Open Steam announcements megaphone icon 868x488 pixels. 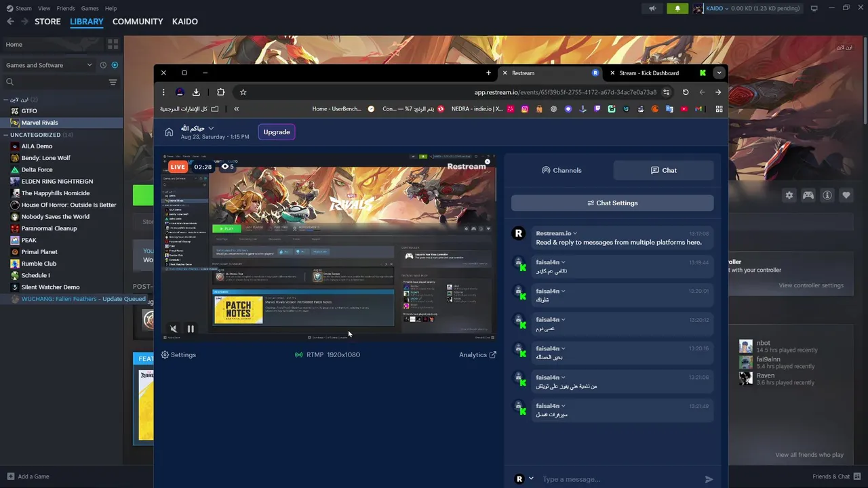point(652,8)
